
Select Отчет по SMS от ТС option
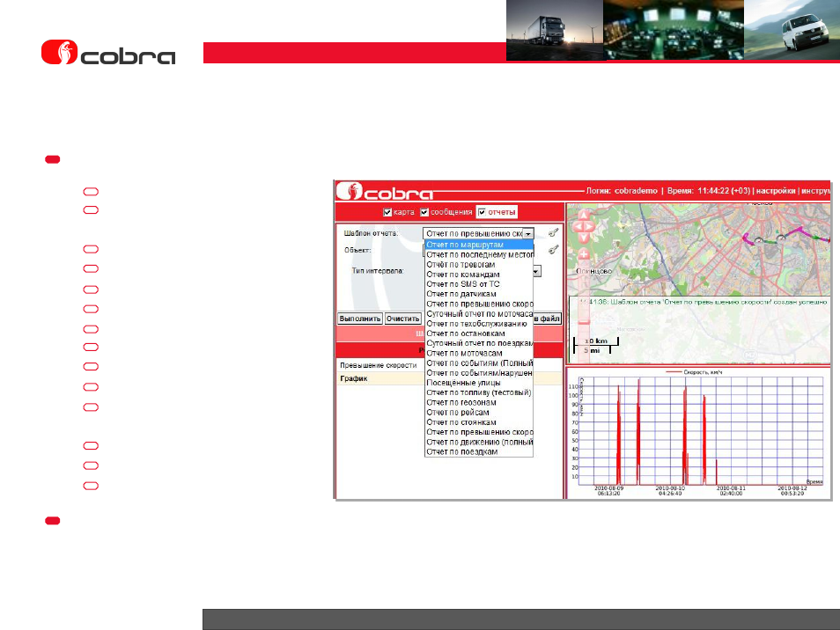tap(479, 284)
